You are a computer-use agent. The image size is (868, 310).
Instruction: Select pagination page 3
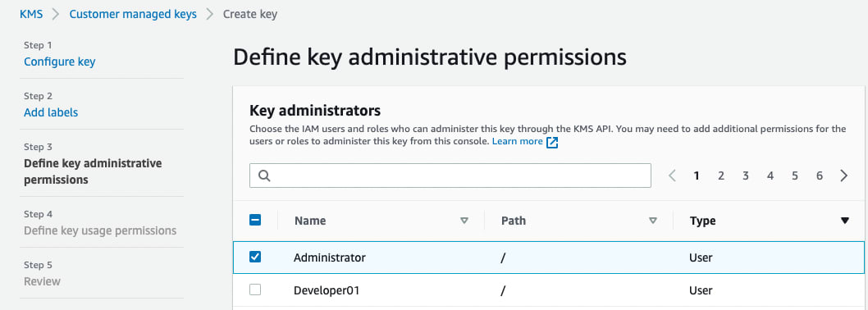pos(746,176)
